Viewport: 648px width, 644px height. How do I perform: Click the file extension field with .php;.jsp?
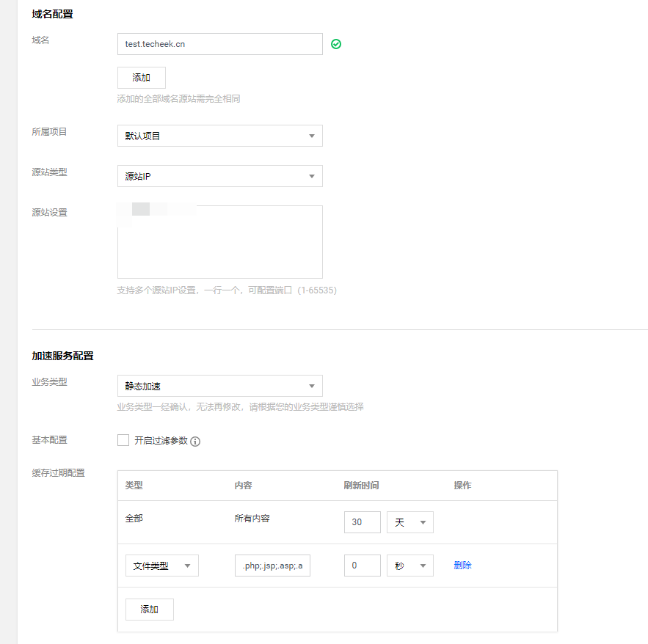tap(272, 566)
